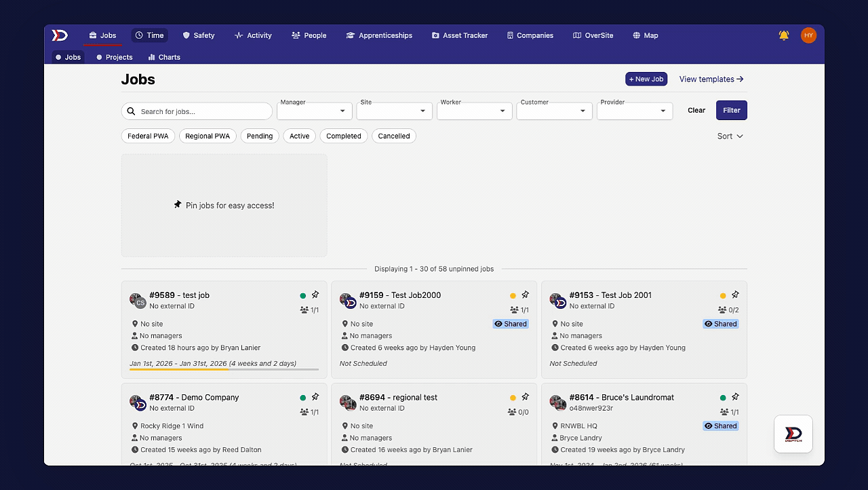Focus the Search for jobs field
This screenshot has width=868, height=490.
[197, 111]
